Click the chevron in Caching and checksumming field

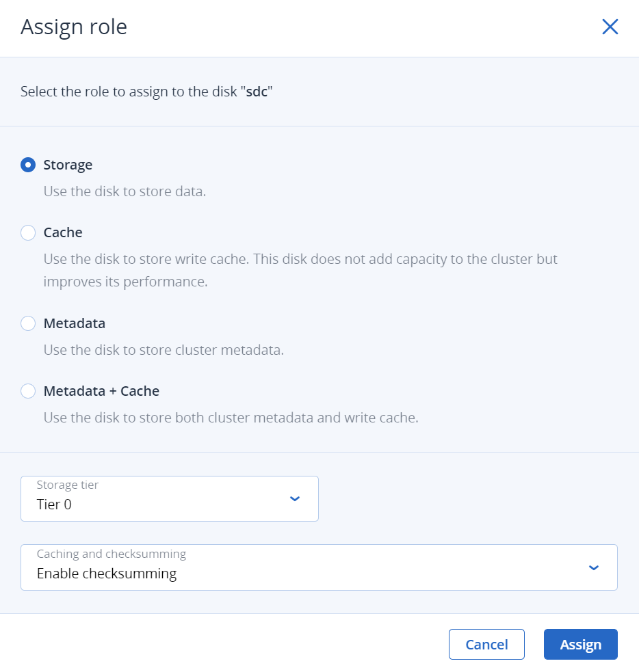pos(594,567)
